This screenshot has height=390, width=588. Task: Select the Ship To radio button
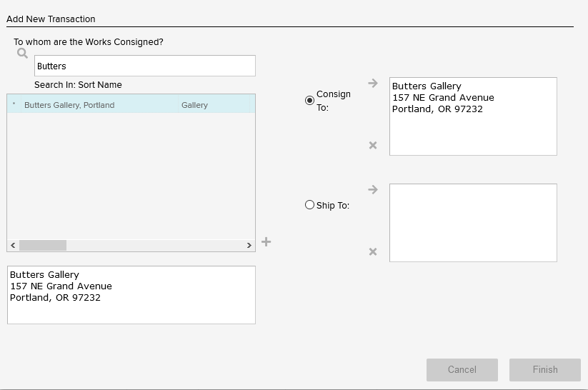click(309, 205)
